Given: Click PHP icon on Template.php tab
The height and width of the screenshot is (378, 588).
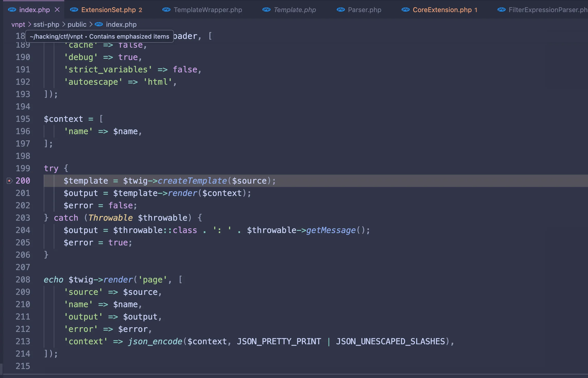Looking at the screenshot, I should [266, 10].
